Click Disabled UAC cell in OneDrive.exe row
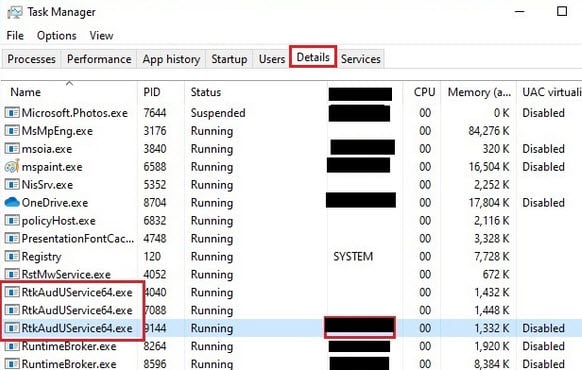582x370 pixels. pos(543,202)
